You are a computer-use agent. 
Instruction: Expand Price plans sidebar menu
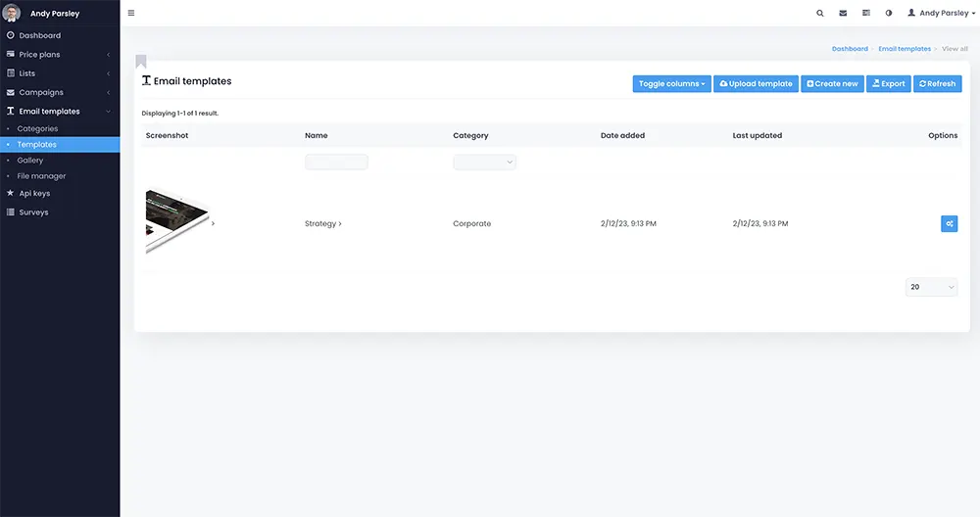coord(60,54)
